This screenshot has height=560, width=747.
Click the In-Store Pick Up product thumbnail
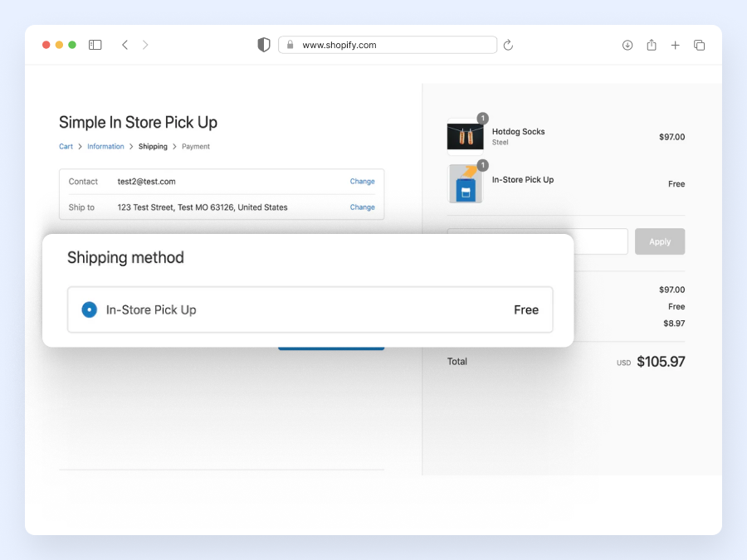tap(465, 184)
